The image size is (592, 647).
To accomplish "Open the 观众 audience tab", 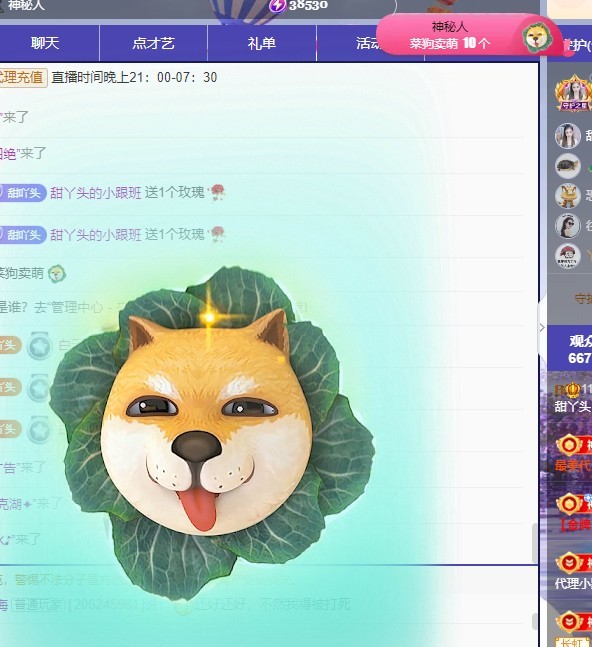I will [570, 349].
